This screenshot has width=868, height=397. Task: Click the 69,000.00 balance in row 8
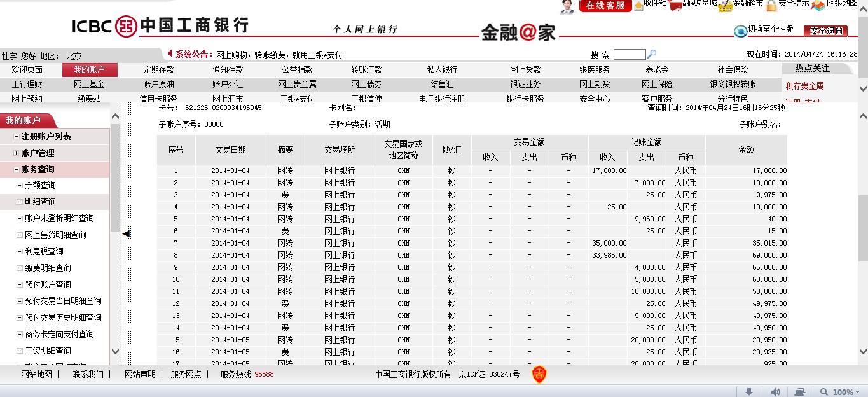pyautogui.click(x=746, y=256)
